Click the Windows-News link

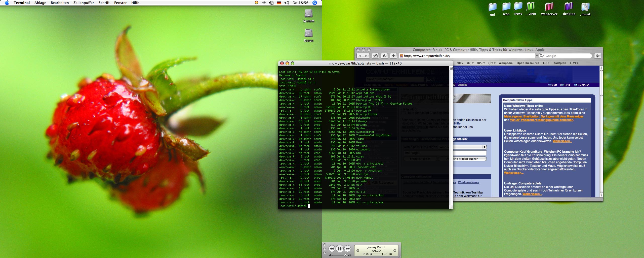[468, 182]
